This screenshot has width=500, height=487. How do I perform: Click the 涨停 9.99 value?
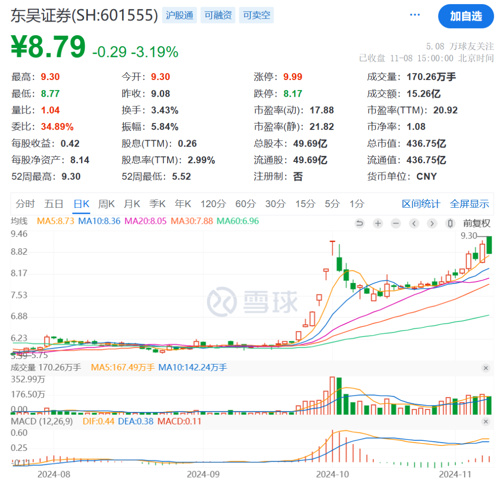293,77
